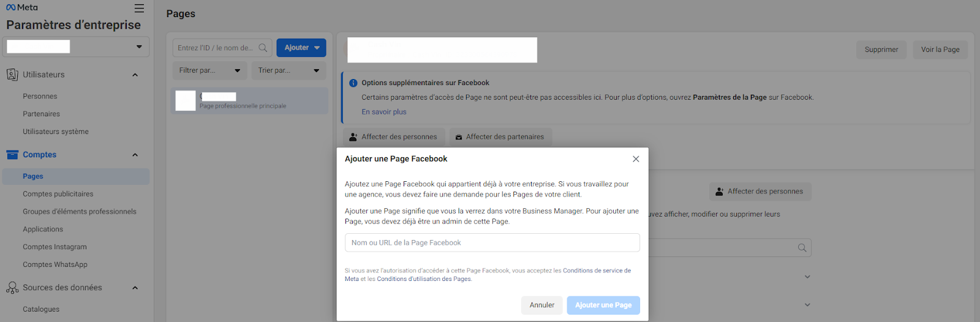Open Catalogues in the sidebar
Screen dimensions: 980x322
41,310
